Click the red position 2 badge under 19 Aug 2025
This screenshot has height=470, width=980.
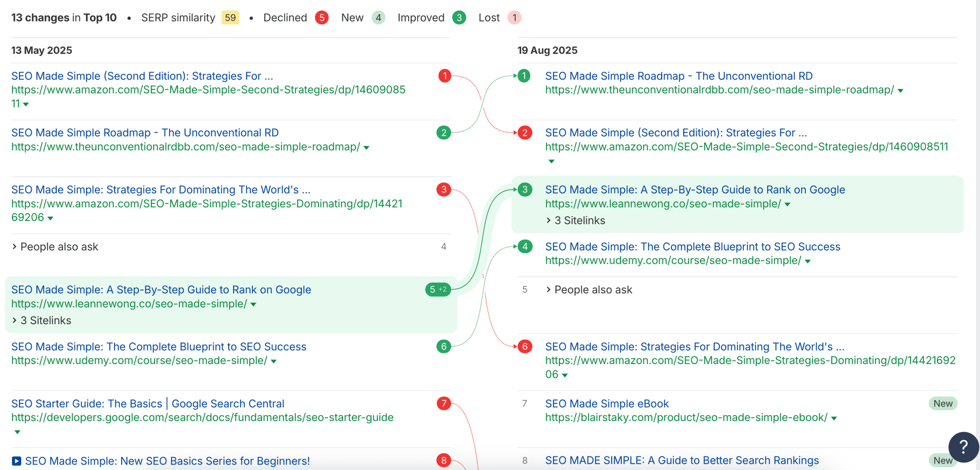(x=525, y=133)
